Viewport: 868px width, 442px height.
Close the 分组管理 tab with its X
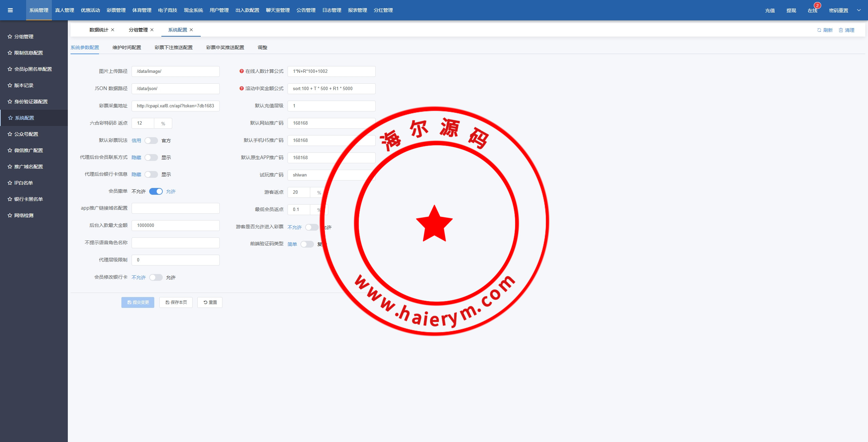click(152, 30)
